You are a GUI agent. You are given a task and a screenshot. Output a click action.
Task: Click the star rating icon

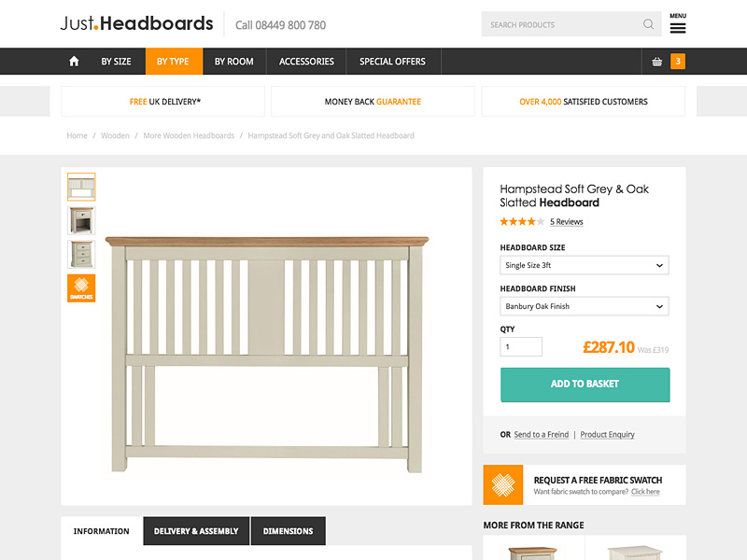click(x=518, y=221)
